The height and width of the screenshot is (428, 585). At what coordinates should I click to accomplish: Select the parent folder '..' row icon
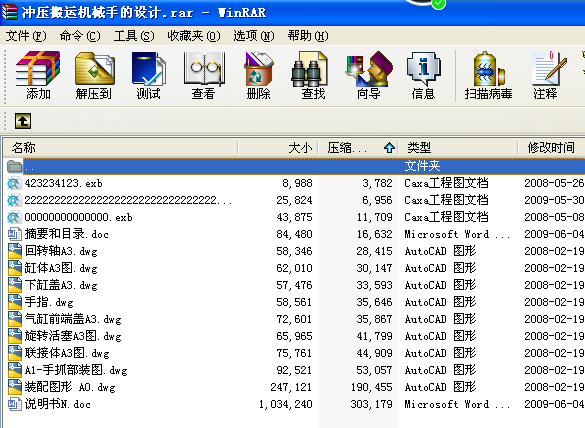pyautogui.click(x=15, y=166)
